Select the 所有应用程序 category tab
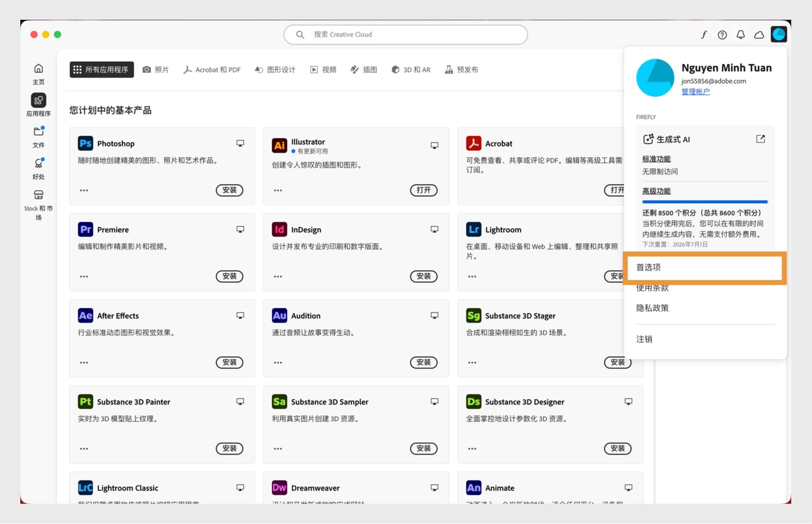This screenshot has width=812, height=524. 101,69
